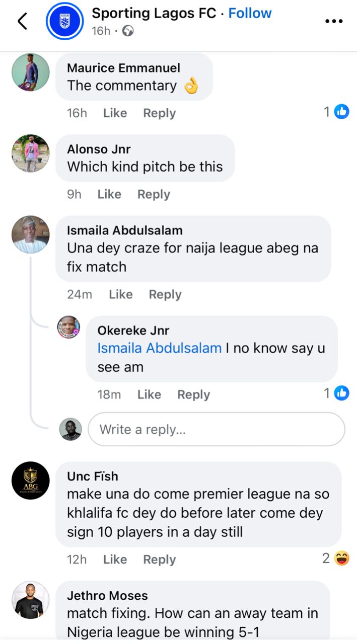The width and height of the screenshot is (357, 644).
Task: Reply to Unc Fish's comment
Action: pyautogui.click(x=159, y=559)
